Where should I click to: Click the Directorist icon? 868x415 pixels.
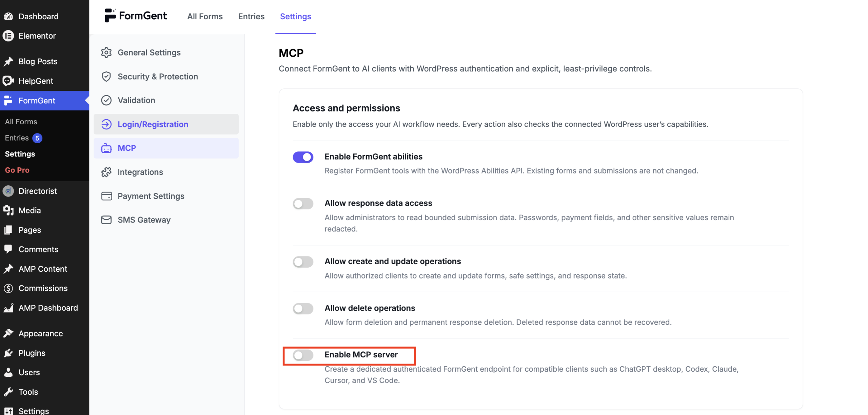pyautogui.click(x=8, y=191)
